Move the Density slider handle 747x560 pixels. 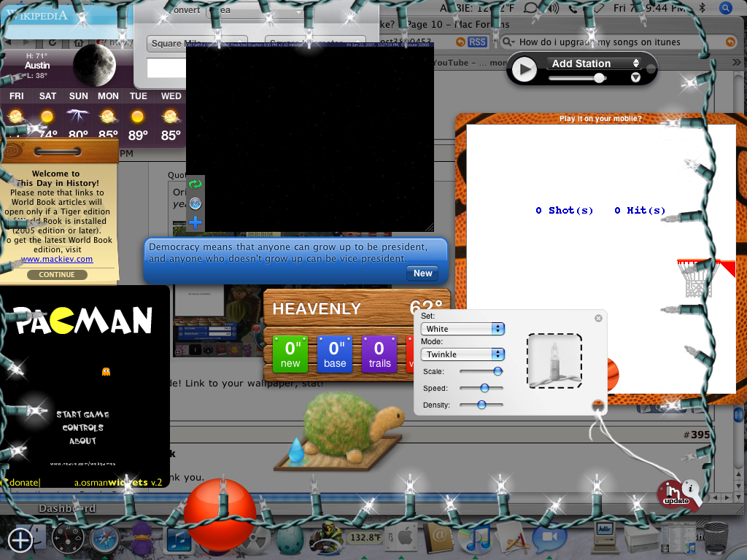pos(481,405)
